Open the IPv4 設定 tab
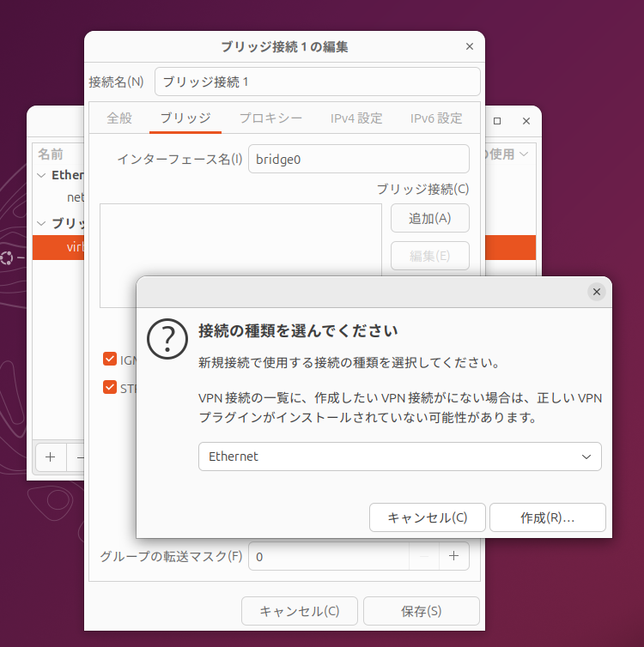The height and width of the screenshot is (647, 644). [x=356, y=118]
